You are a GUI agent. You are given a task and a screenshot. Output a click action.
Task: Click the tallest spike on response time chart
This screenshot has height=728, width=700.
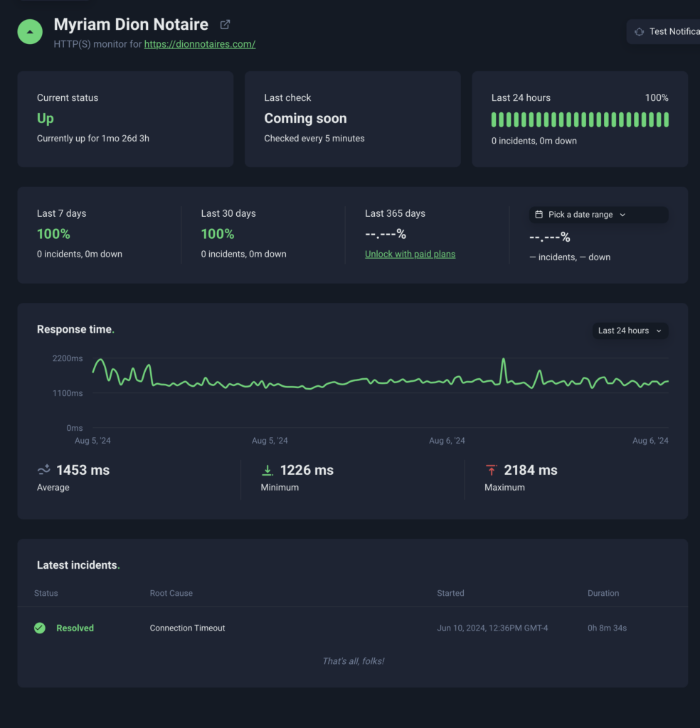[504, 360]
